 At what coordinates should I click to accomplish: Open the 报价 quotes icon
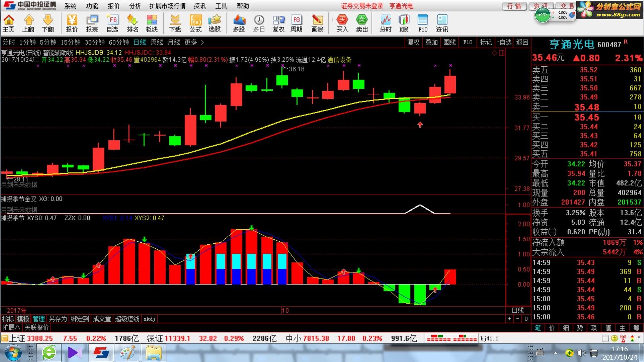pyautogui.click(x=72, y=23)
